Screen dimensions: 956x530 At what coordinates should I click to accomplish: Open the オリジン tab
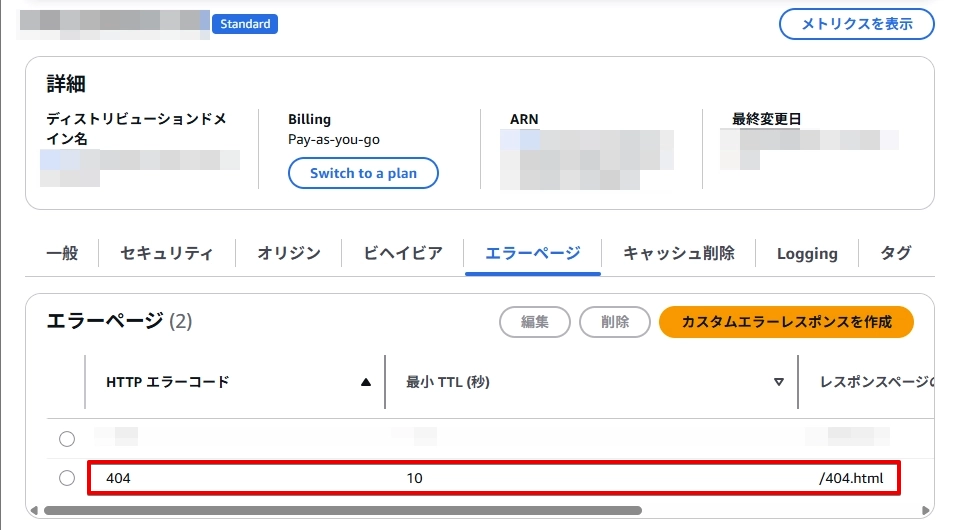pyautogui.click(x=288, y=253)
